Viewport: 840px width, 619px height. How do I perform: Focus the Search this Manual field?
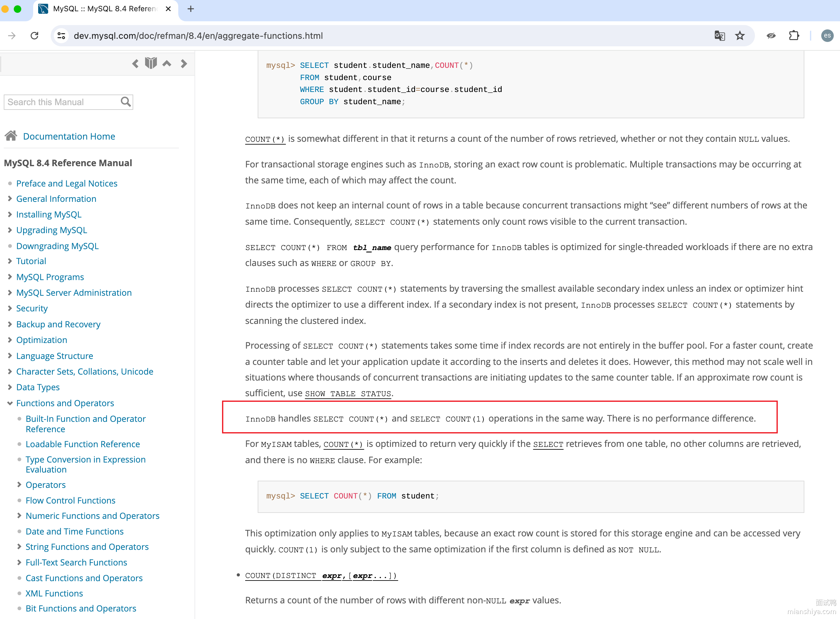coord(68,102)
